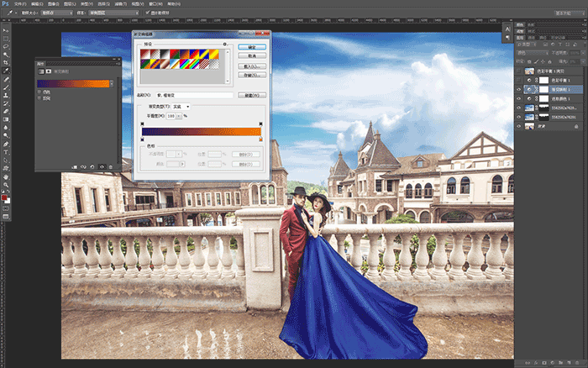Hide the bottom background layer
This screenshot has height=368, width=588.
coord(518,126)
